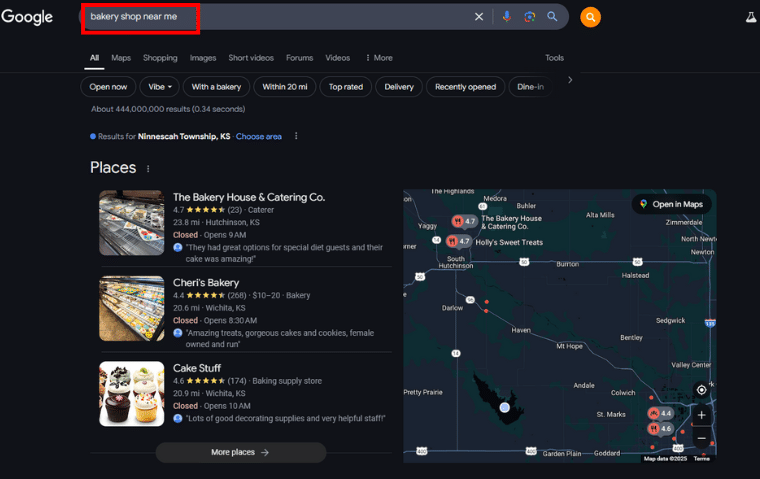760x479 pixels.
Task: Click the About 444,000,000 results text
Action: pos(168,109)
